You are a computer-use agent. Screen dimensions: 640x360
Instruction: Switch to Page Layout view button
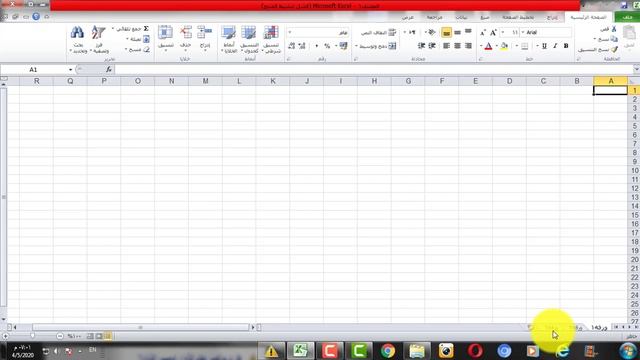[99, 336]
